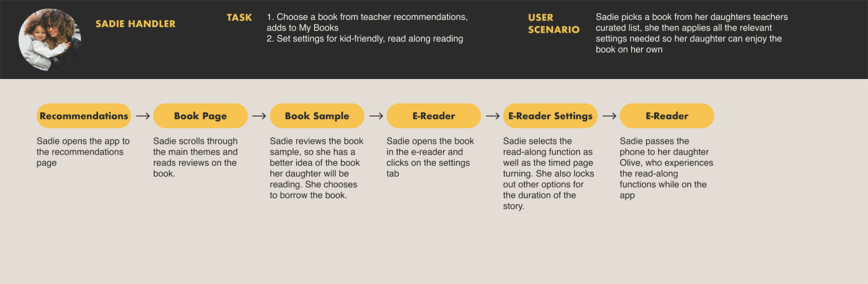The width and height of the screenshot is (868, 284).
Task: Click arrow between Recommendations and Book Page
Action: (x=142, y=116)
